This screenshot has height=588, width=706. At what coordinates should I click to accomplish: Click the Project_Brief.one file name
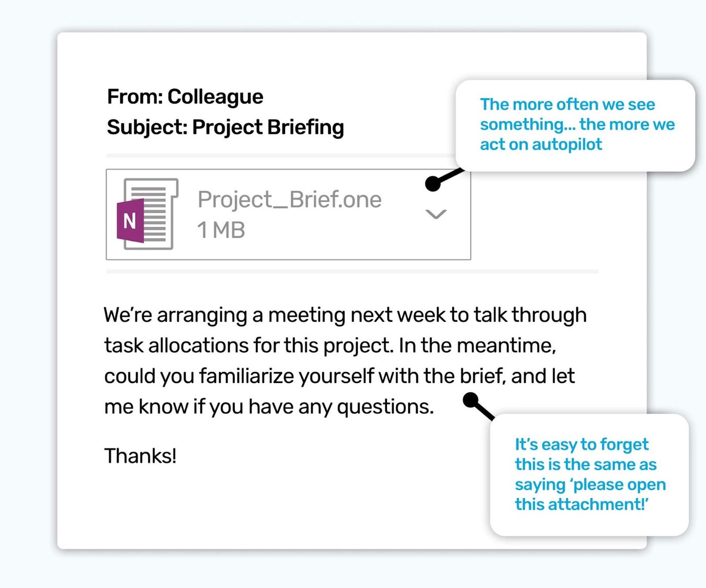tap(289, 200)
